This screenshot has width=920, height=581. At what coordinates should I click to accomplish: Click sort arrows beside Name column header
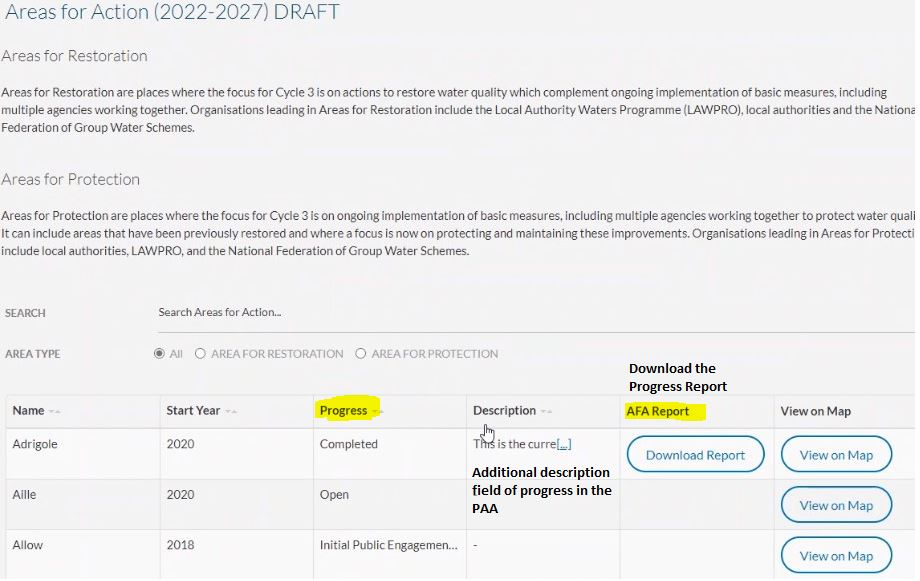[x=55, y=412]
